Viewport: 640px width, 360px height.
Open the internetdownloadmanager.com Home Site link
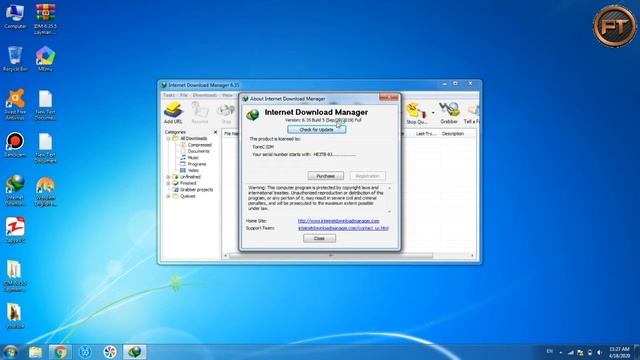tap(338, 221)
